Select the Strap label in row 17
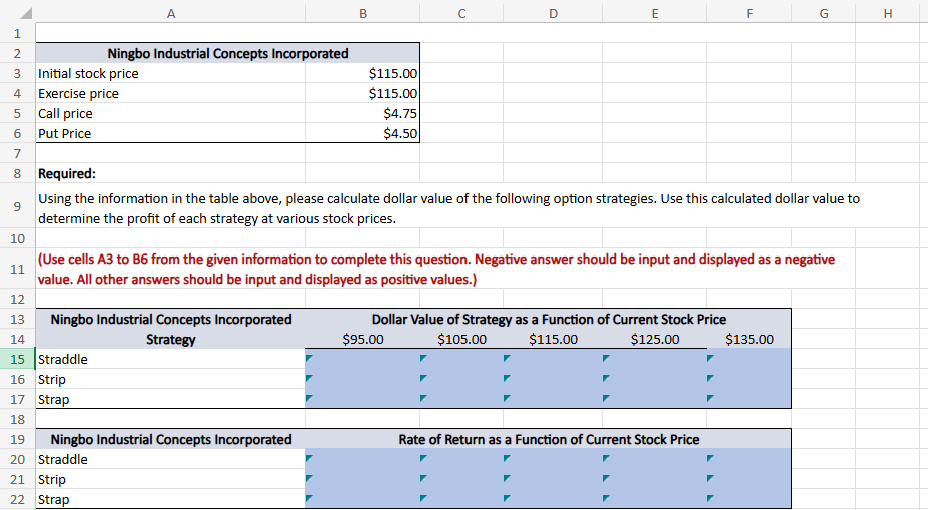This screenshot has height=510, width=928. point(170,399)
